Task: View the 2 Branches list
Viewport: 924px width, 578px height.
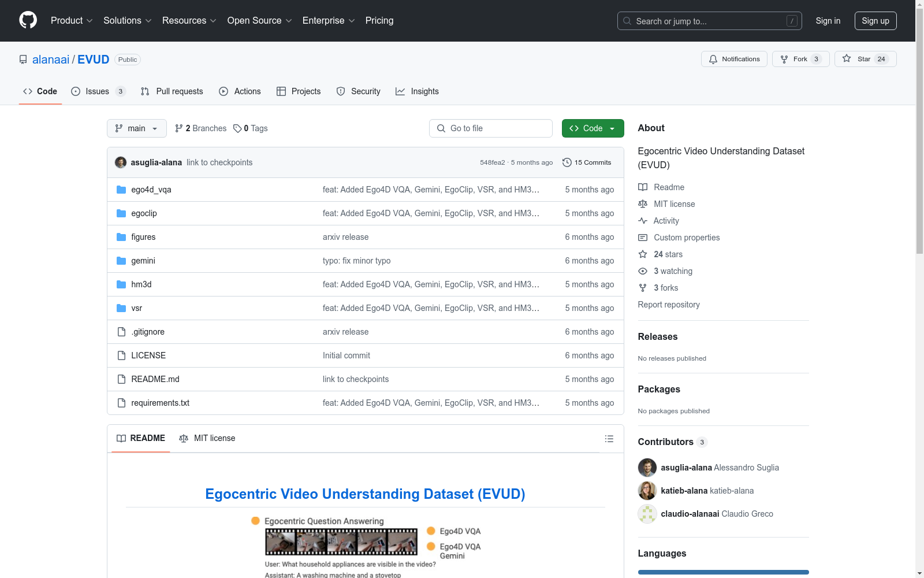Action: tap(201, 128)
